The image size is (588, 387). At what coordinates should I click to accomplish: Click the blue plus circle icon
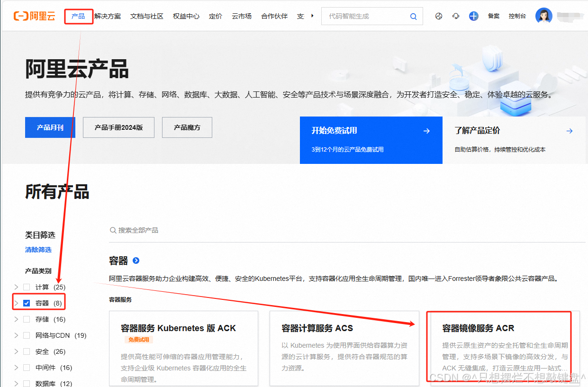474,16
